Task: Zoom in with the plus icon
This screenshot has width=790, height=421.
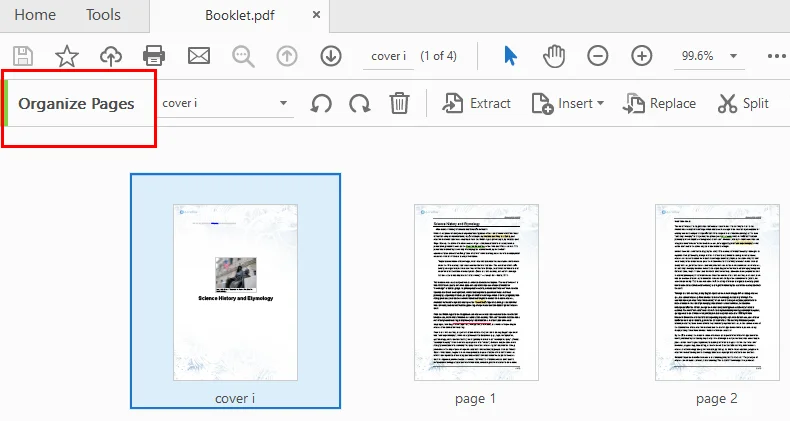Action: (641, 56)
